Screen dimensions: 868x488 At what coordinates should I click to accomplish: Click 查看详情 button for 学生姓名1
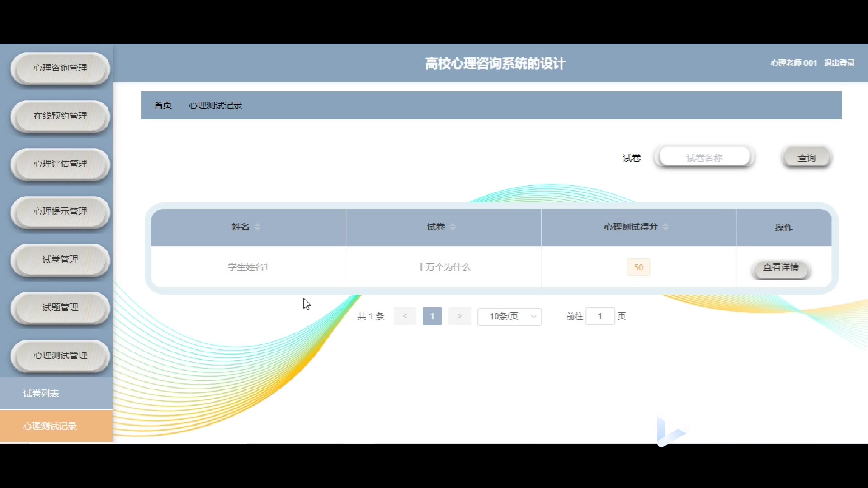coord(781,267)
